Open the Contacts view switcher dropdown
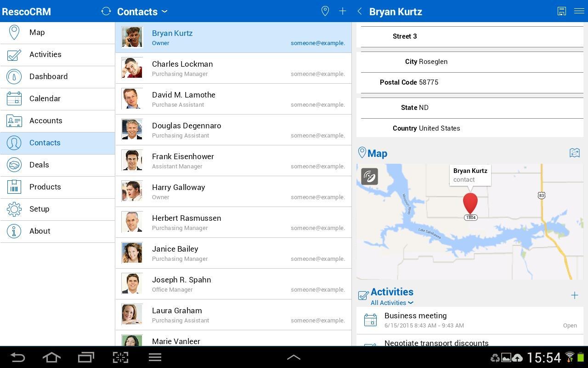The width and height of the screenshot is (588, 368). click(164, 11)
